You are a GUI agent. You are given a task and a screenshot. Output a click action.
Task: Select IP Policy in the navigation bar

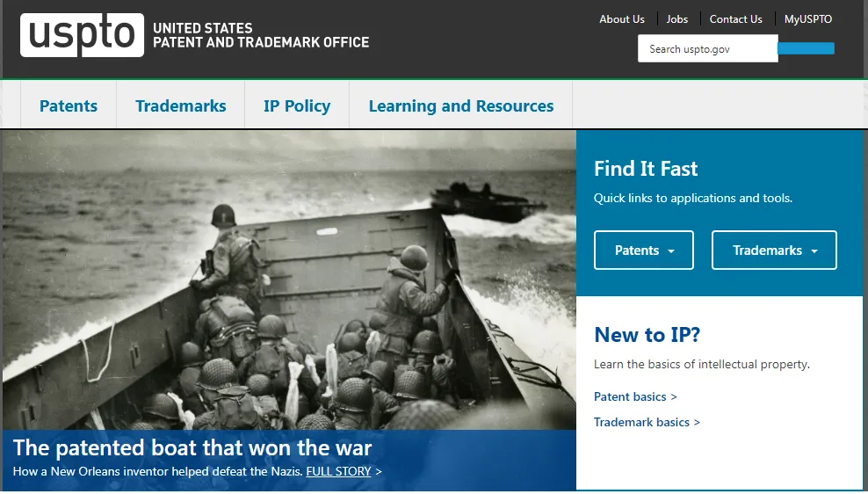297,105
